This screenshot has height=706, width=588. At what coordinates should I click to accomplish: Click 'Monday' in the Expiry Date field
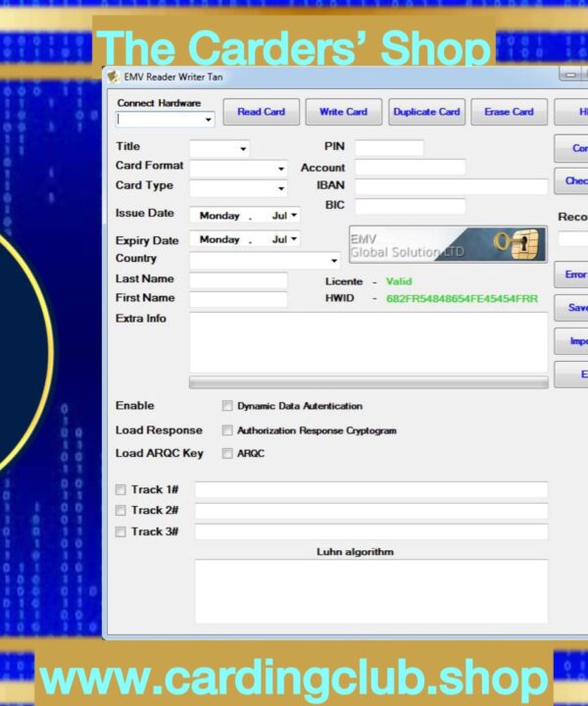220,239
